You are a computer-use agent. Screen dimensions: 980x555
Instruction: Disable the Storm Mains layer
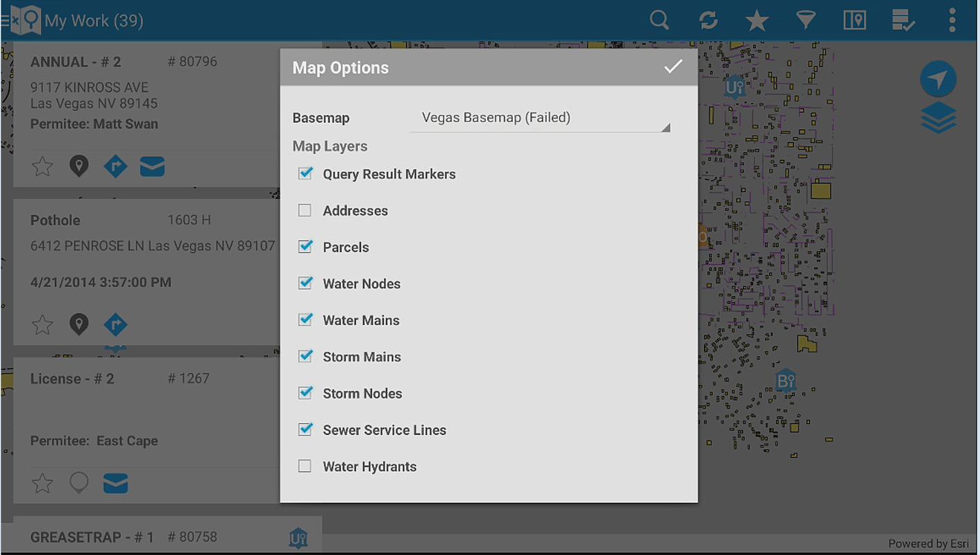(305, 357)
